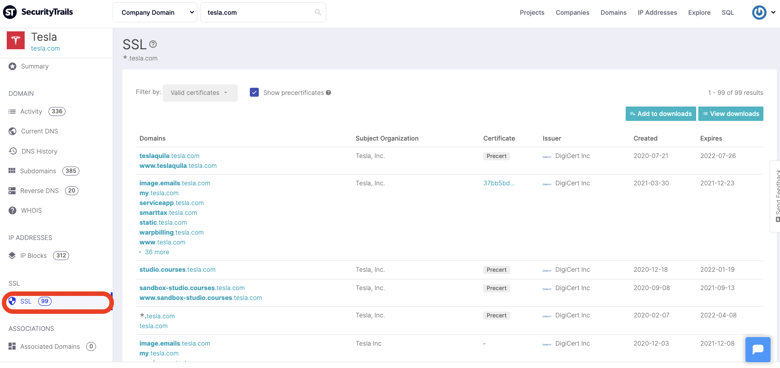The width and height of the screenshot is (780, 368).
Task: Open SQL in top navigation
Action: tap(728, 12)
